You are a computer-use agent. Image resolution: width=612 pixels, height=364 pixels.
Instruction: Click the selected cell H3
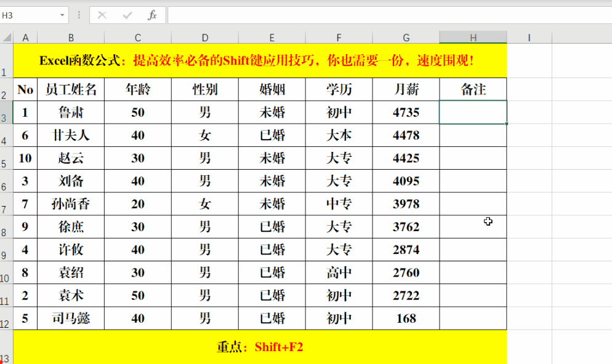(473, 113)
